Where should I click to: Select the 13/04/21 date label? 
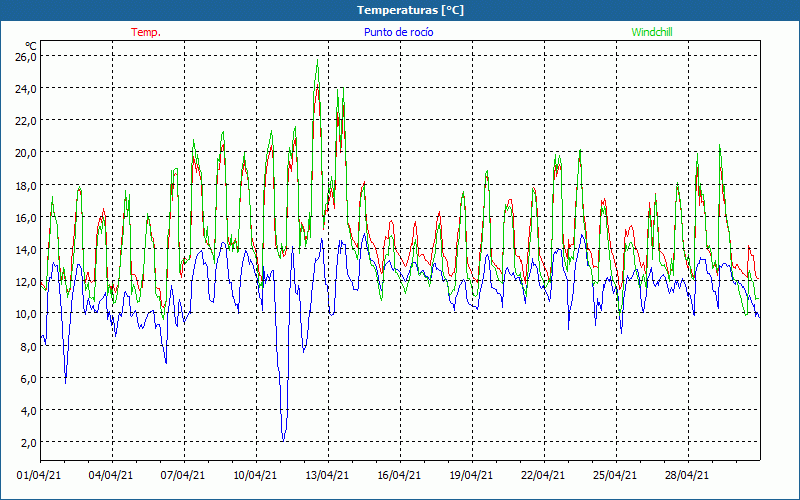pyautogui.click(x=327, y=475)
